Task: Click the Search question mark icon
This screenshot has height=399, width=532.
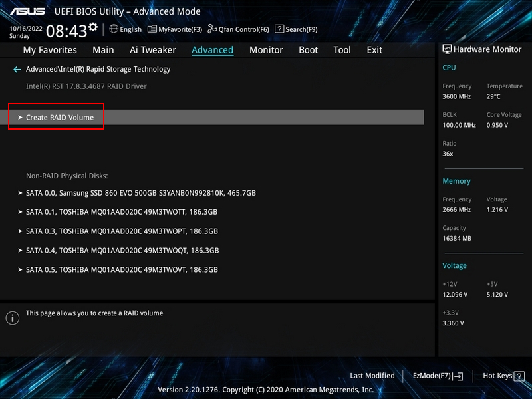Action: (279, 29)
